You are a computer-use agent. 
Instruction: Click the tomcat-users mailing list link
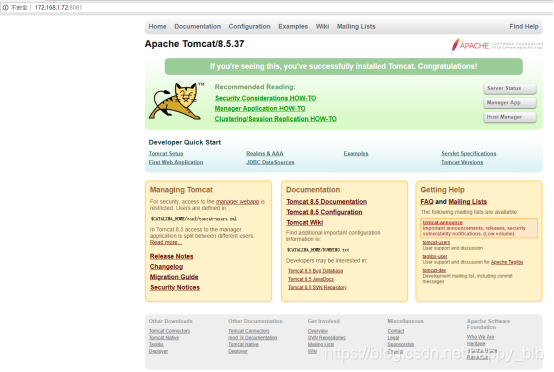pos(436,242)
